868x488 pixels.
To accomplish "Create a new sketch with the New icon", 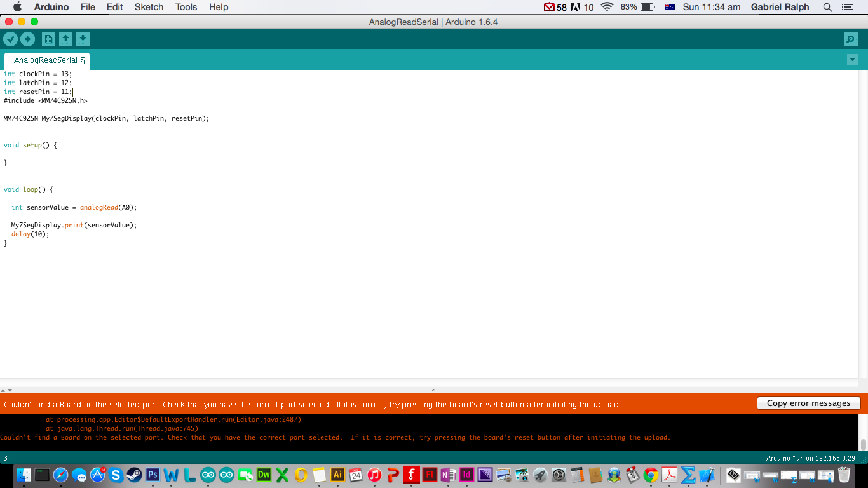I will 48,39.
